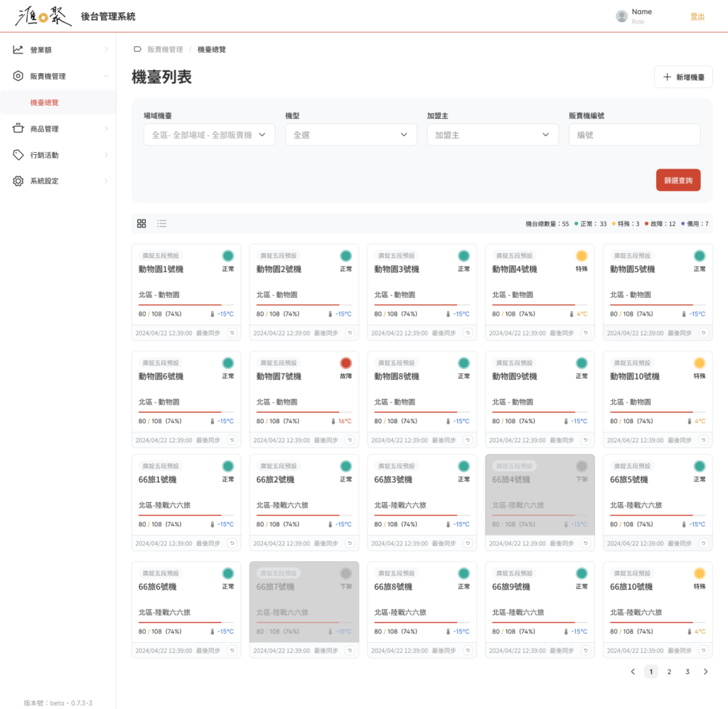Click sync refresh icon on 動物園1號機 card

click(x=232, y=332)
